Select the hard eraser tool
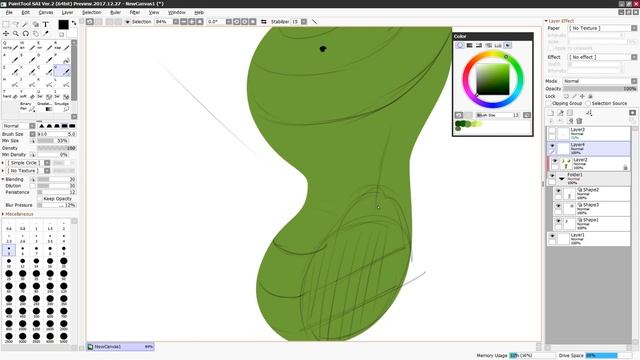640x360 pixels. click(x=10, y=95)
